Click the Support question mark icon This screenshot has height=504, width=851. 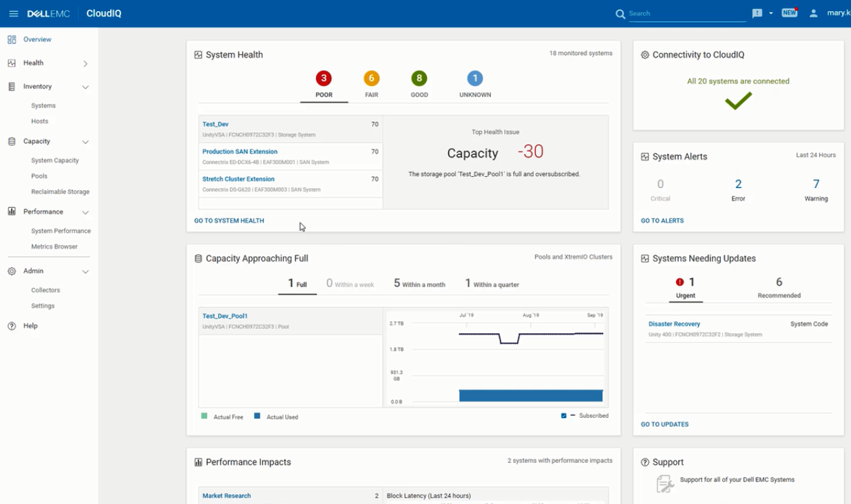(x=645, y=463)
